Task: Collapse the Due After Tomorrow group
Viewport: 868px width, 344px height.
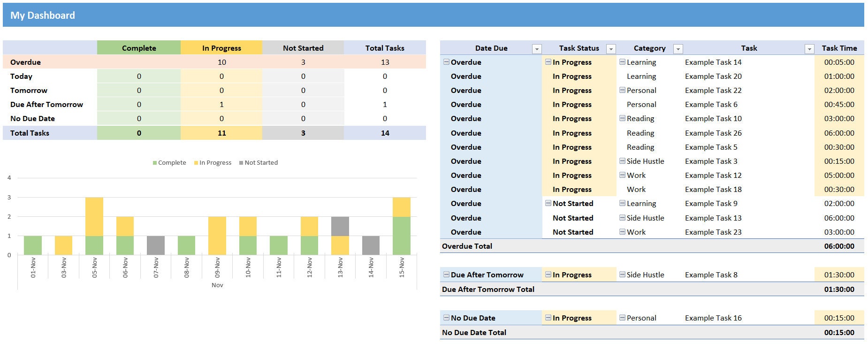Action: coord(446,274)
